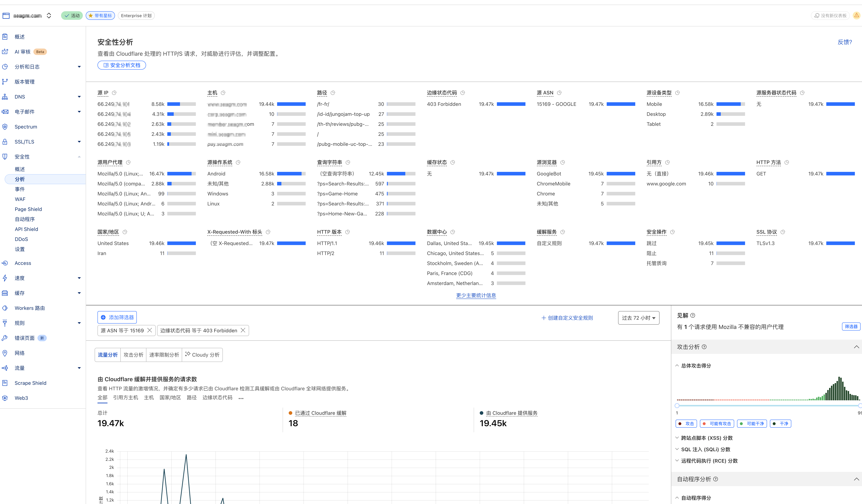The width and height of the screenshot is (862, 504).
Task: Click the 添加筛选器 button
Action: 117,317
